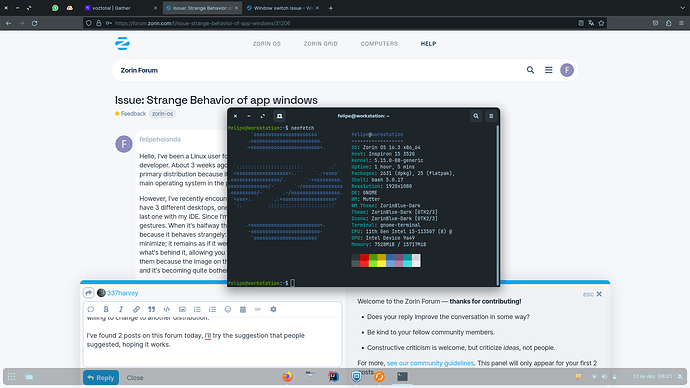Open the Files app from the taskbar
This screenshot has width=690, height=388.
[310, 377]
